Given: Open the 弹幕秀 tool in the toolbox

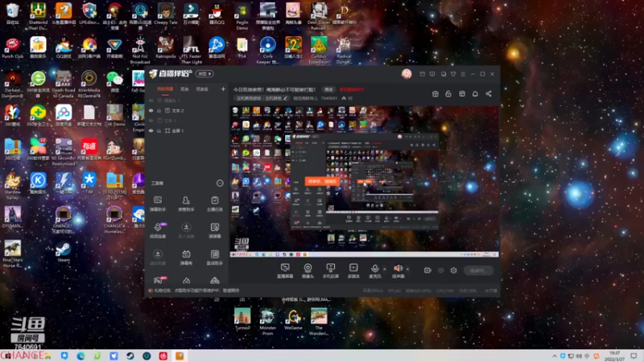Looking at the screenshot, I should coord(186,257).
